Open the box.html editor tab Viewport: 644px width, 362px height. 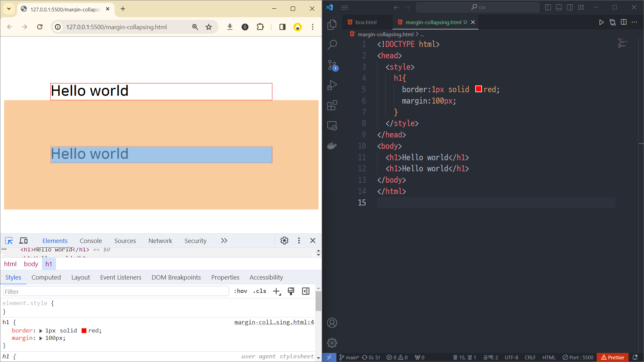pos(366,22)
